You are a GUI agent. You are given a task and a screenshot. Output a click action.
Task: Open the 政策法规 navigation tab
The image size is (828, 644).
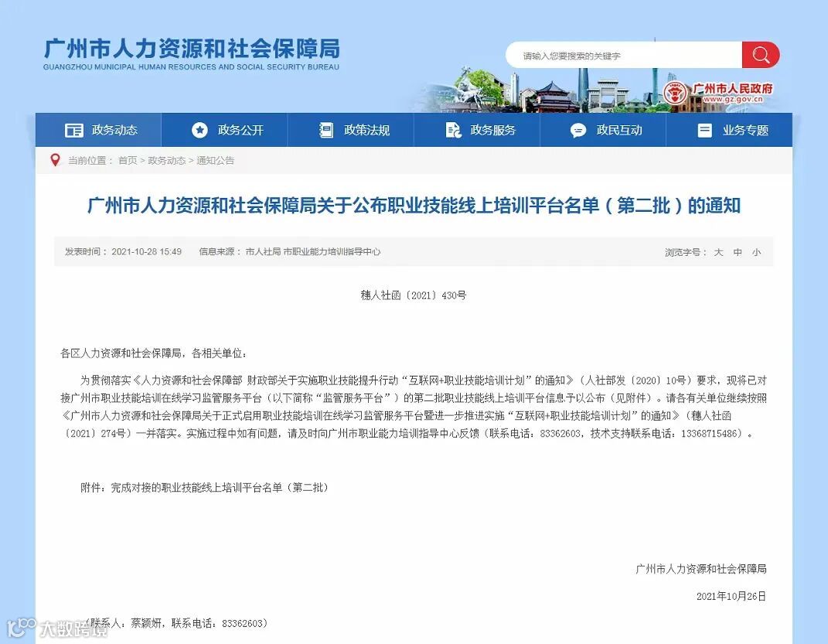pyautogui.click(x=351, y=130)
